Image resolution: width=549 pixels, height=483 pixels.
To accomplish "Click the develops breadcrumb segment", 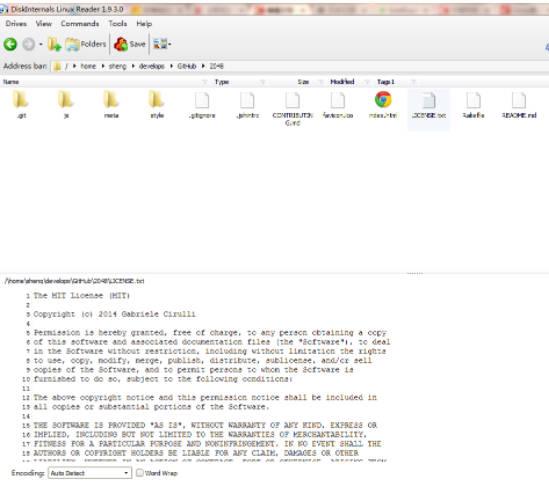I will [152, 66].
